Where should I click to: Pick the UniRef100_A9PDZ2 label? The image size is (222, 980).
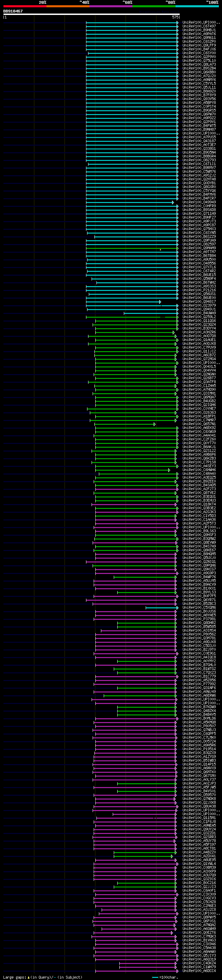[x=199, y=118]
